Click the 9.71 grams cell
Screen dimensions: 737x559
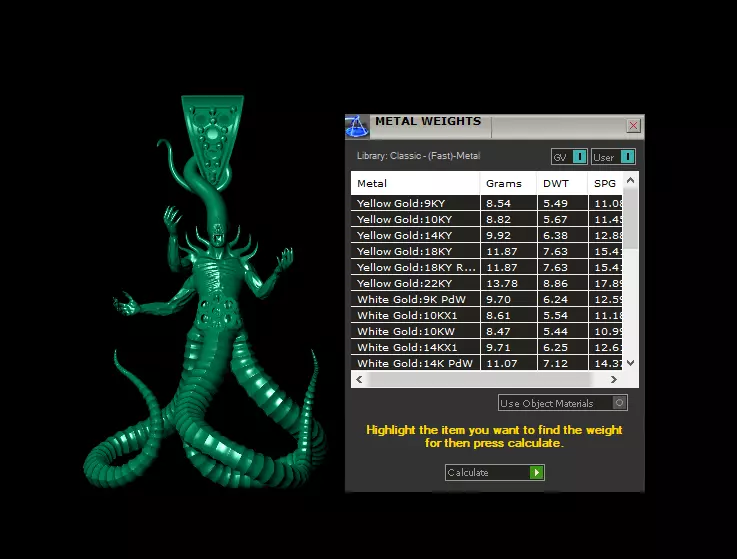508,347
